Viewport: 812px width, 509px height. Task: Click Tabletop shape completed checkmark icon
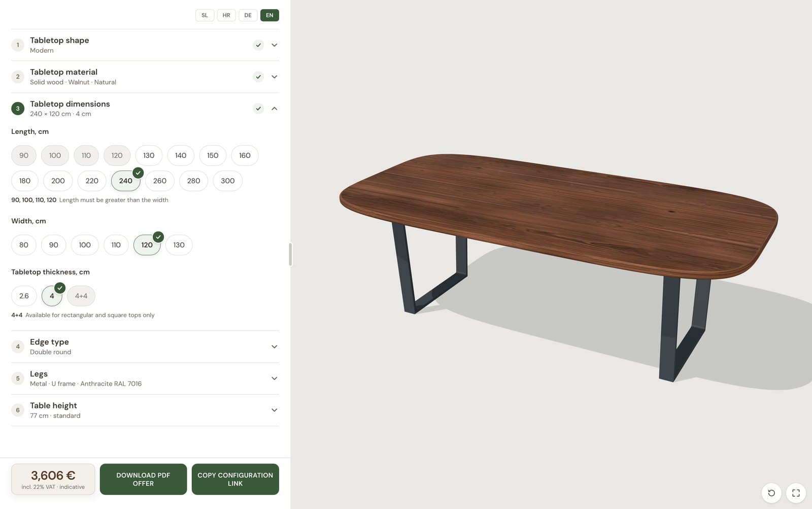[x=258, y=45]
